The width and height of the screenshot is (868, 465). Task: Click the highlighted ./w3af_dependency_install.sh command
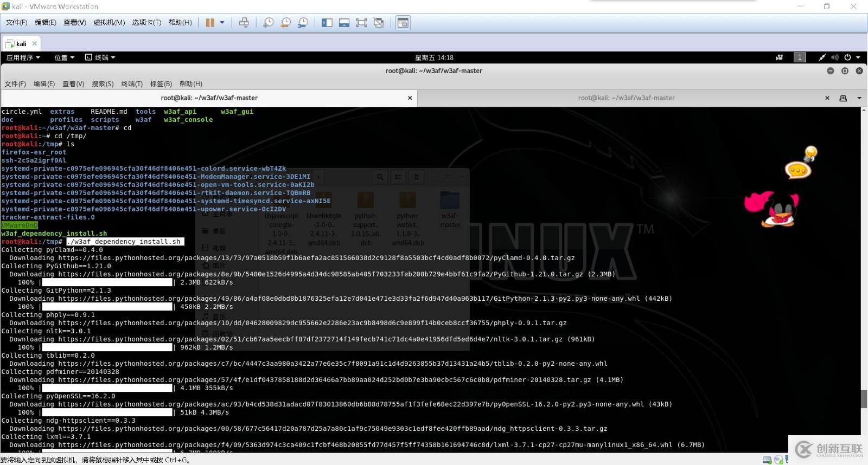[125, 242]
